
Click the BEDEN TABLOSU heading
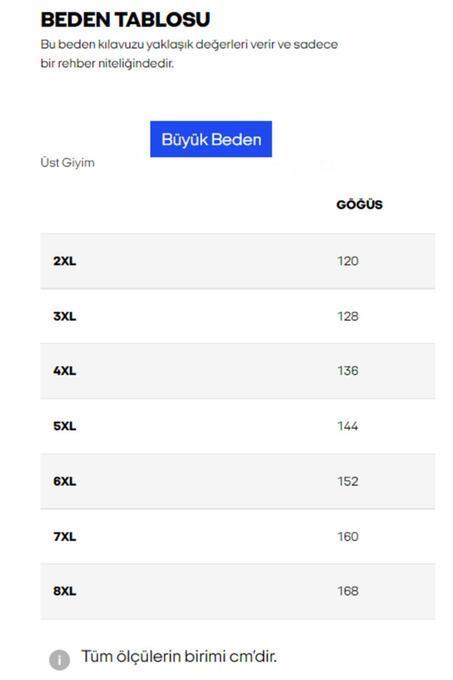pyautogui.click(x=125, y=20)
